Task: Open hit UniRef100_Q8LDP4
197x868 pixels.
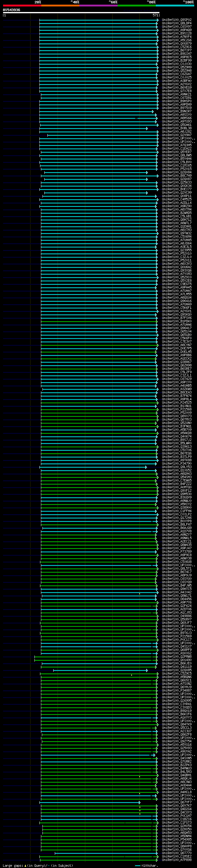Action: point(176,23)
